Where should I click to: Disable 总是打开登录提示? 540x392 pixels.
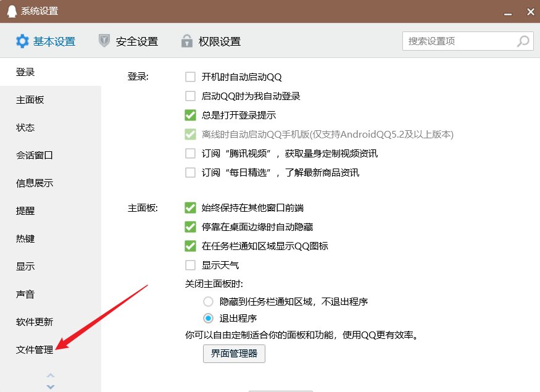point(191,115)
